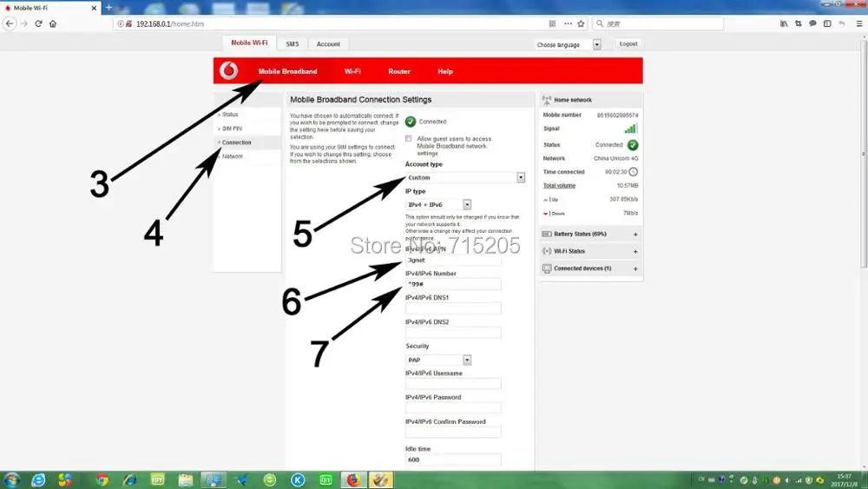The image size is (868, 489).
Task: Click the Vodafone logo
Action: tap(228, 71)
